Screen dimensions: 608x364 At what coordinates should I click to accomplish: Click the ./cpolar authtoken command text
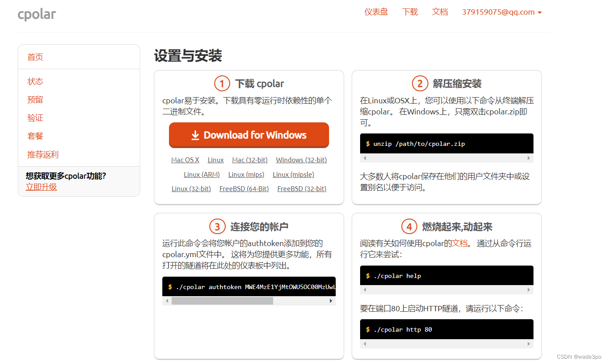point(255,287)
